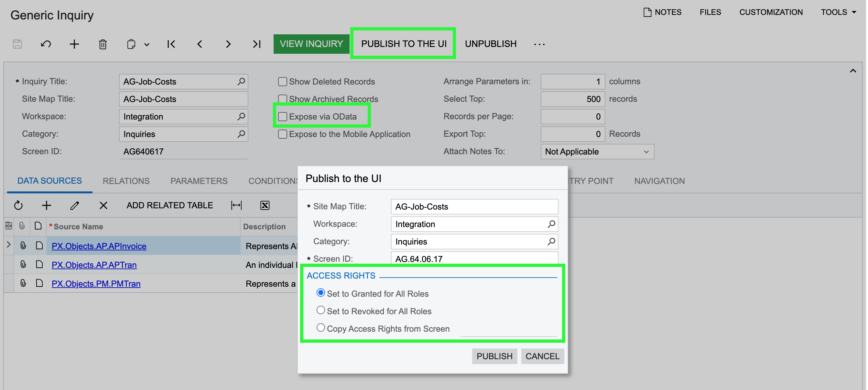Click the fit-to-width columns icon
The height and width of the screenshot is (390, 868).
(x=236, y=205)
